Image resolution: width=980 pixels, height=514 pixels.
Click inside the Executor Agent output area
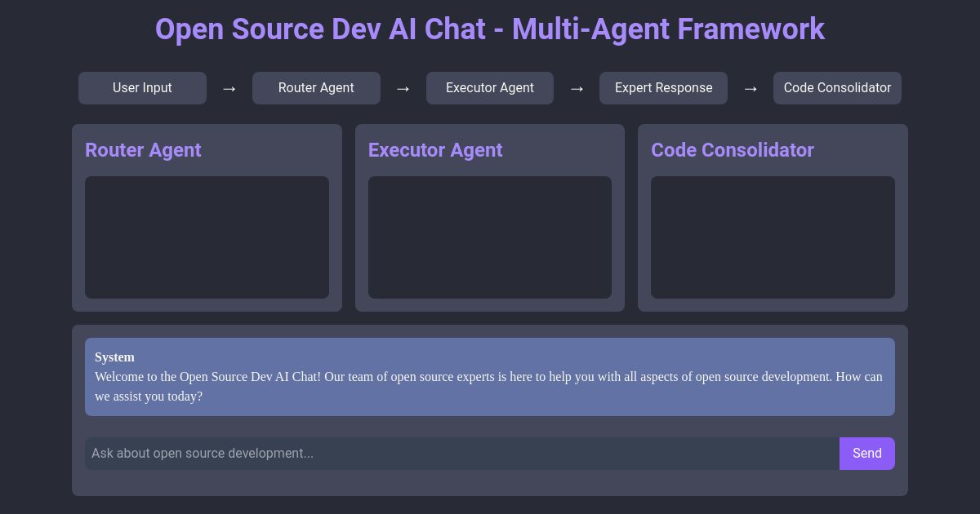click(490, 237)
